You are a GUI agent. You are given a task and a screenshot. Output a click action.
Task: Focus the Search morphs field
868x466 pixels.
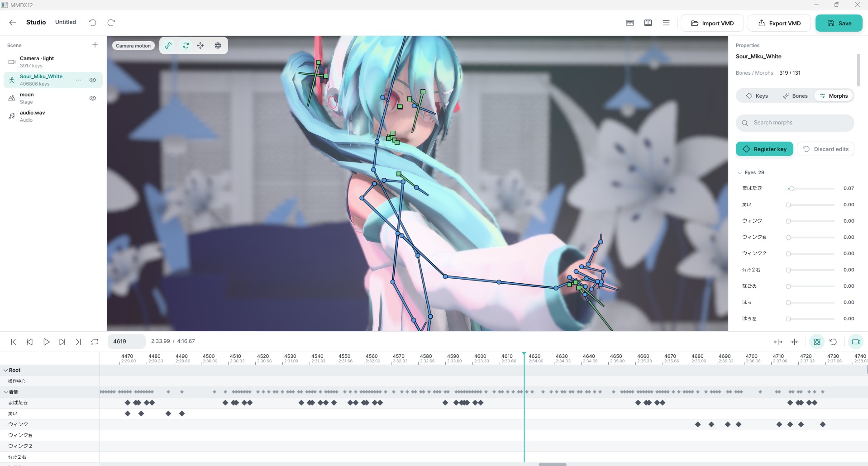click(x=795, y=123)
